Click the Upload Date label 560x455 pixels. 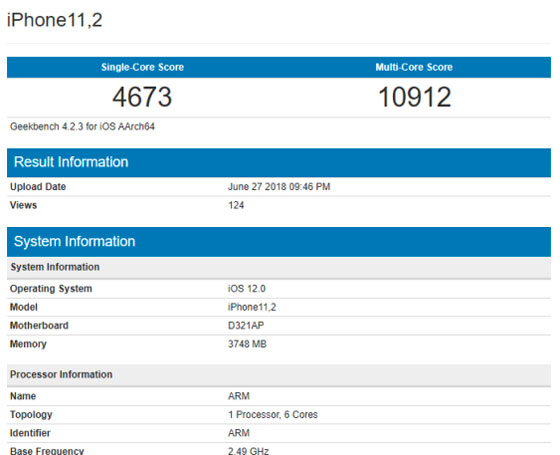click(38, 187)
